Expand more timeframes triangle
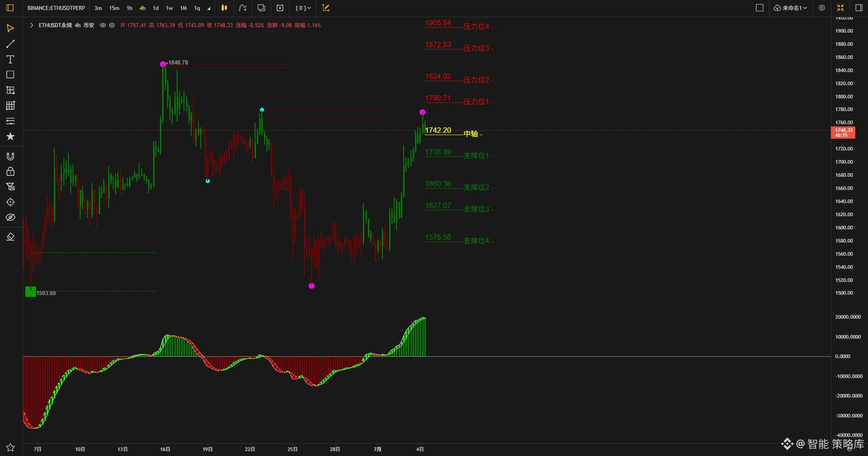868x456 pixels. (x=209, y=9)
